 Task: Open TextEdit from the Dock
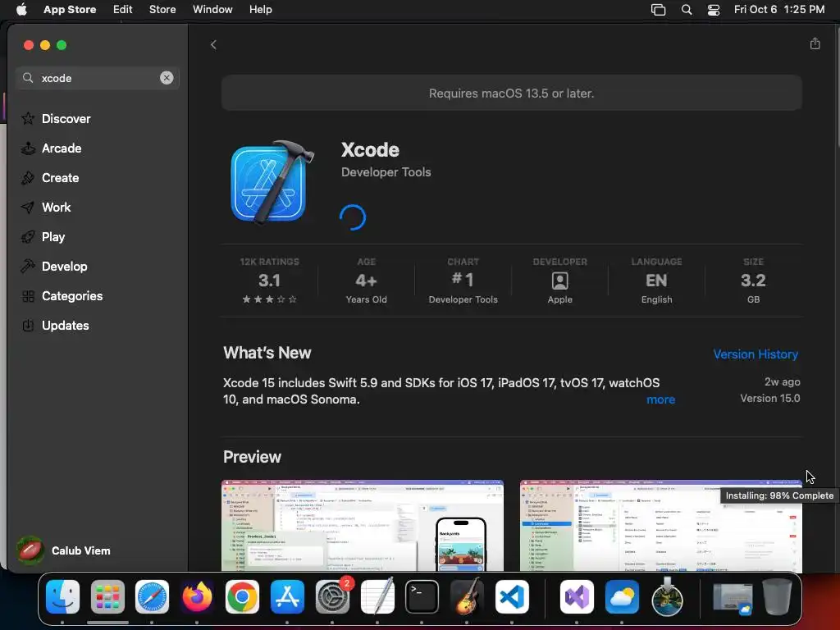[x=377, y=596]
